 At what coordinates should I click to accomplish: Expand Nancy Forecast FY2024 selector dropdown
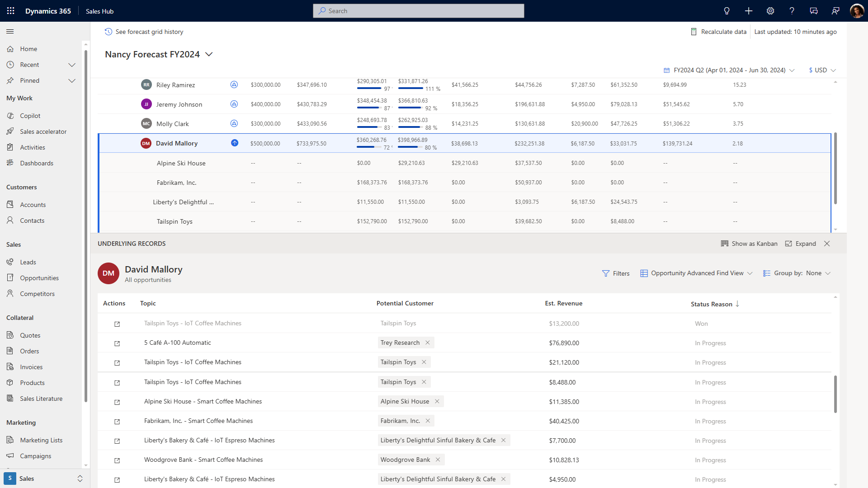[209, 54]
